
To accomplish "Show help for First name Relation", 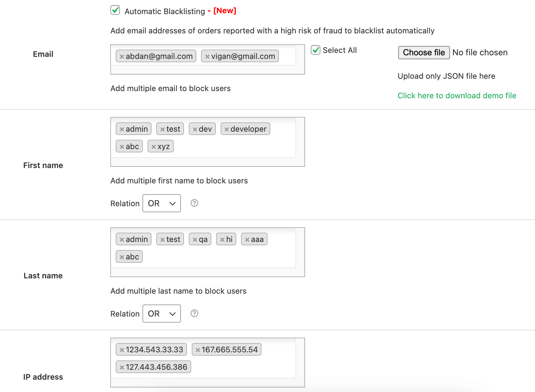I will (x=194, y=203).
